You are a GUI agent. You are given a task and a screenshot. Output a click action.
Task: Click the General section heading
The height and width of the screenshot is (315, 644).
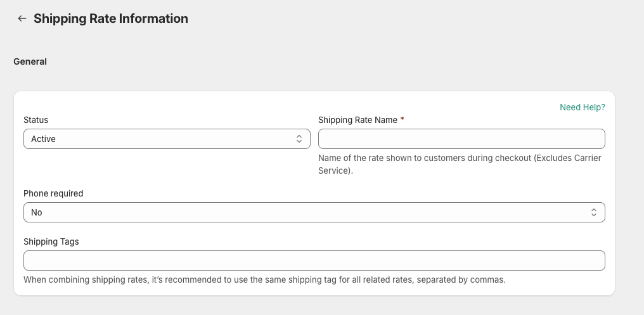click(x=30, y=61)
